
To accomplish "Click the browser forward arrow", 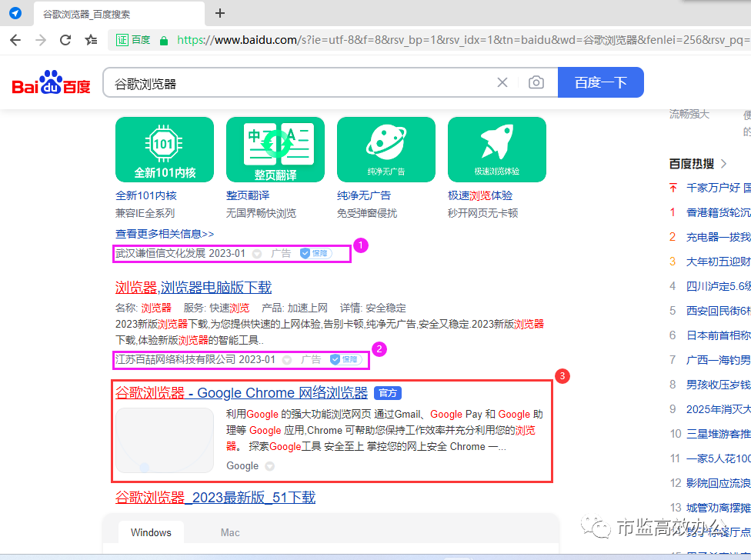I will pos(41,40).
